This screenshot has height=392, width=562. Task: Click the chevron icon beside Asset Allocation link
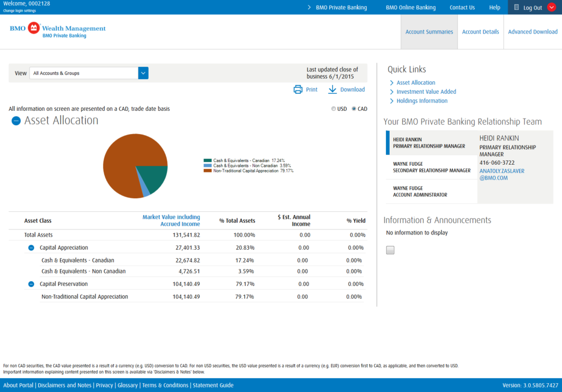tap(391, 83)
